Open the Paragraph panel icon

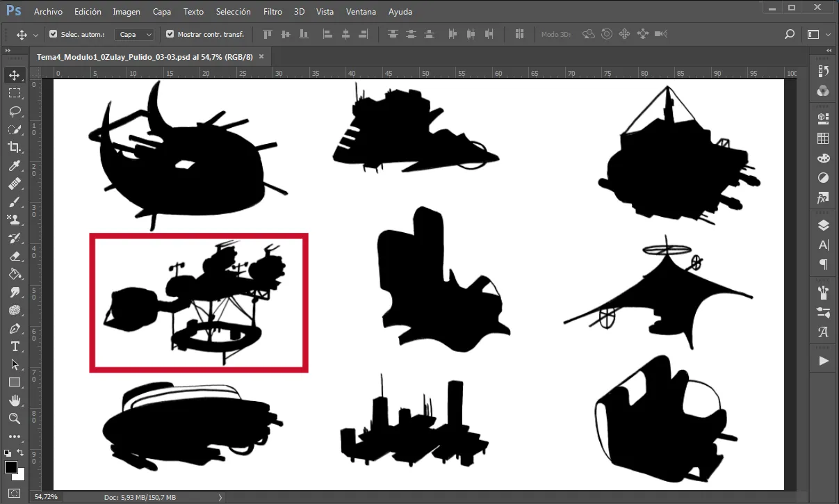point(824,264)
